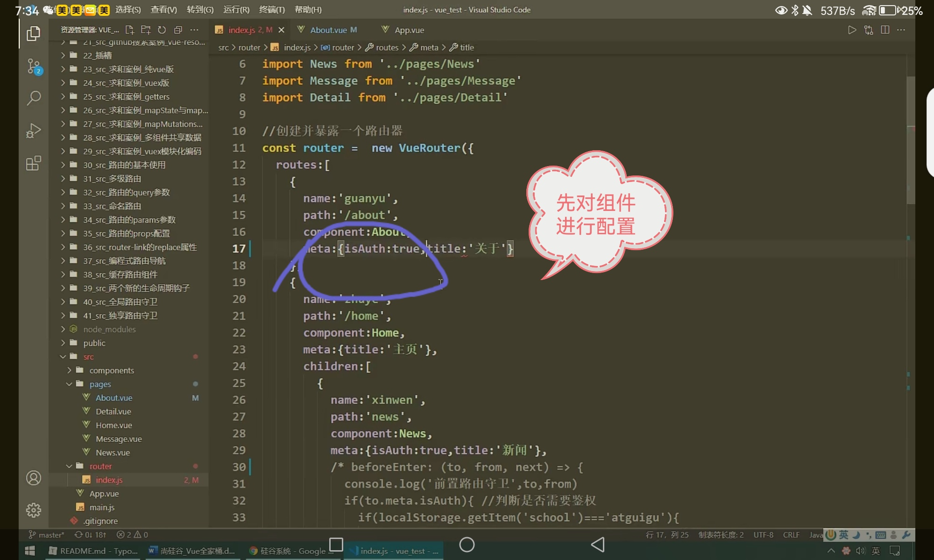Click the master branch status item

[x=47, y=535]
